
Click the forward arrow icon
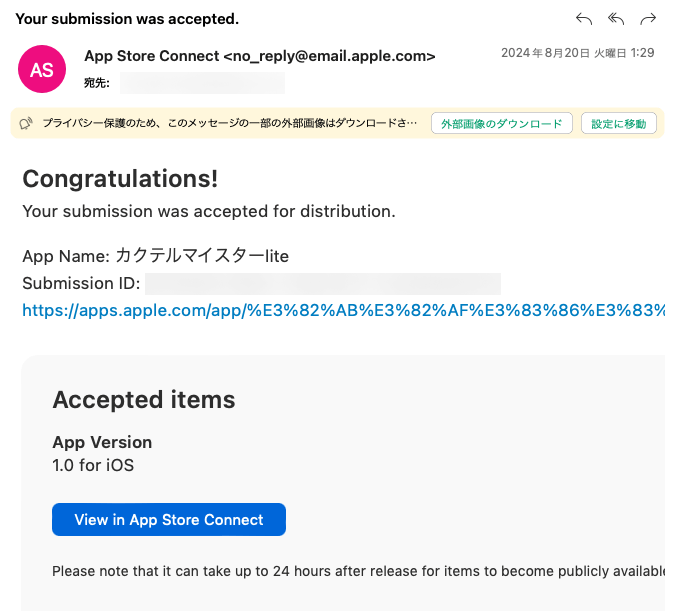coord(648,19)
